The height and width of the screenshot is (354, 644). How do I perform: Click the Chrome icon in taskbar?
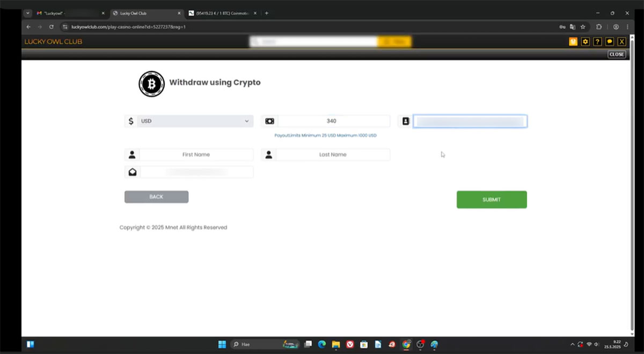pos(406,344)
